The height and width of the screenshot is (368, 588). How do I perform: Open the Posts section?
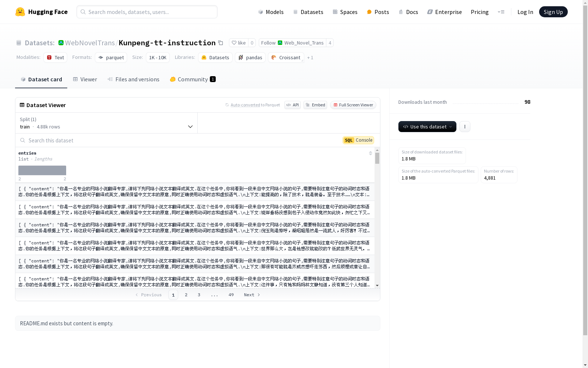click(x=378, y=12)
